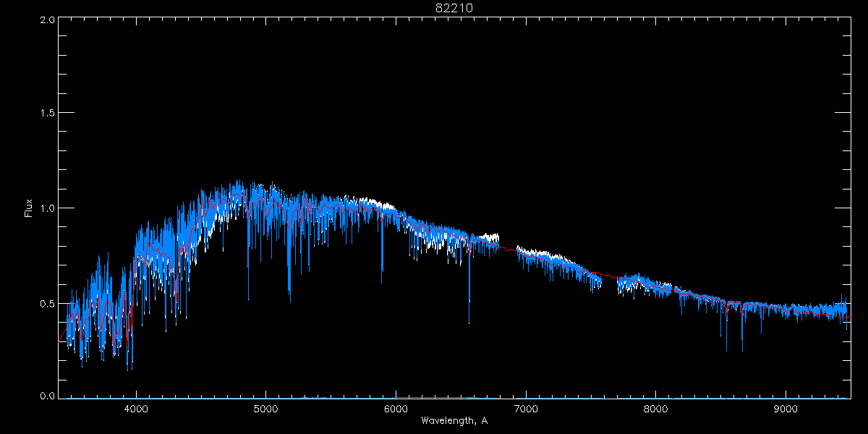Click the 2.0 flux tick label
This screenshot has width=868, height=434.
[x=47, y=20]
